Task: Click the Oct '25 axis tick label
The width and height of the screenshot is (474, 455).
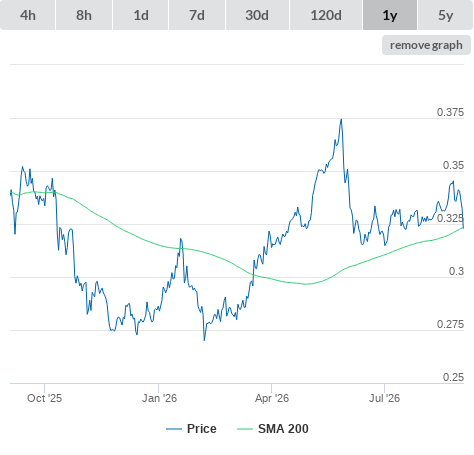Action: pos(44,398)
